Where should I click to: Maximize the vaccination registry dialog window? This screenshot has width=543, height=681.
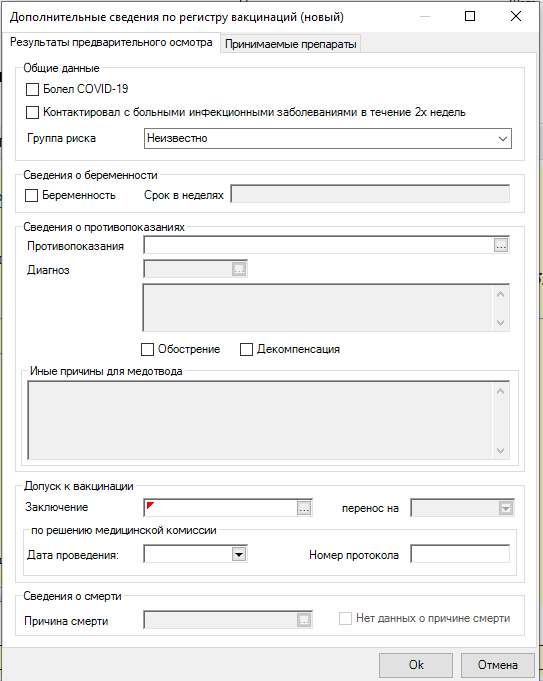click(x=470, y=17)
